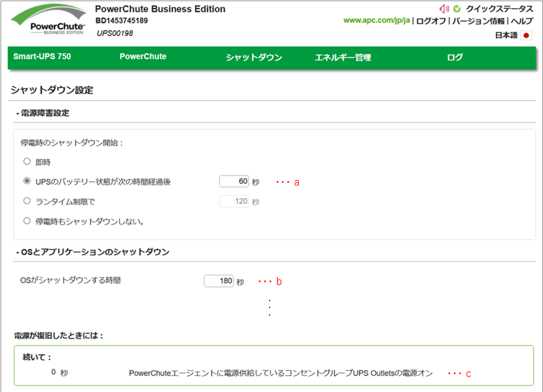
Task: Click the UPS00198 device name
Action: coord(114,33)
